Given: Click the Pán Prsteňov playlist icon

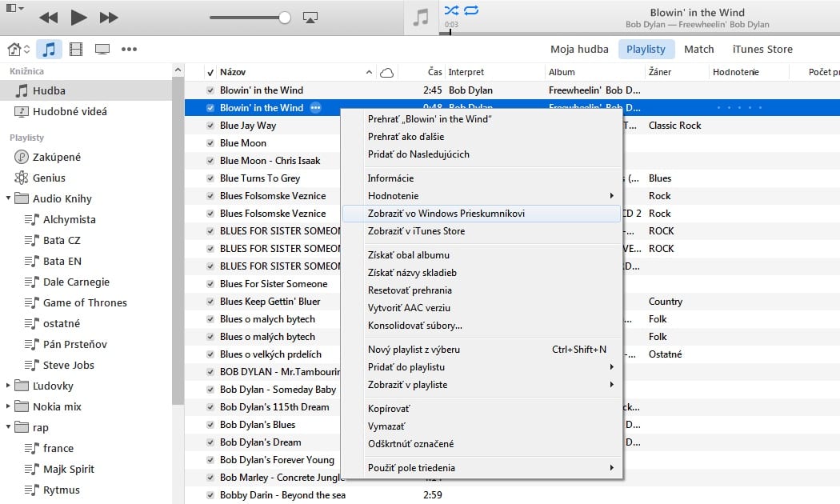Looking at the screenshot, I should (32, 344).
